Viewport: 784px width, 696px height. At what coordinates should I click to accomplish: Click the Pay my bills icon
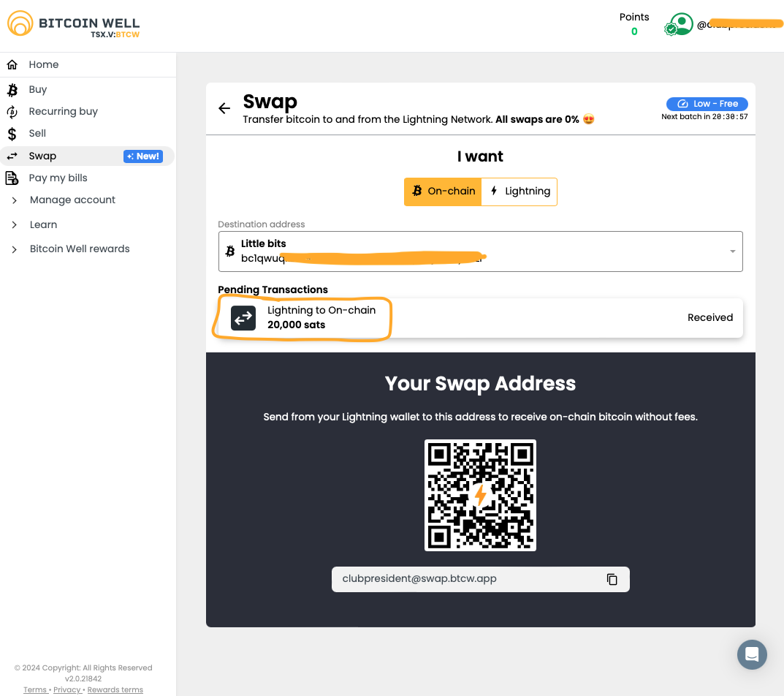point(12,178)
